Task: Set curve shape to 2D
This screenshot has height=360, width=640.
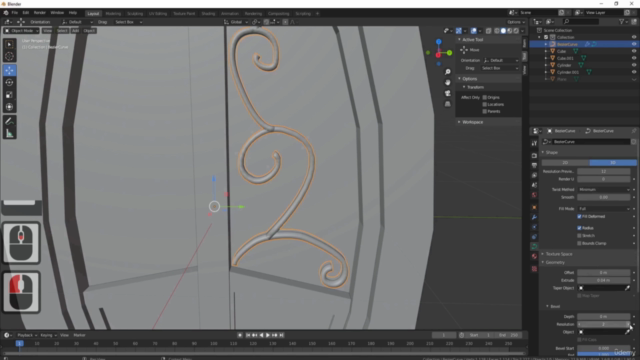Action: [565, 162]
